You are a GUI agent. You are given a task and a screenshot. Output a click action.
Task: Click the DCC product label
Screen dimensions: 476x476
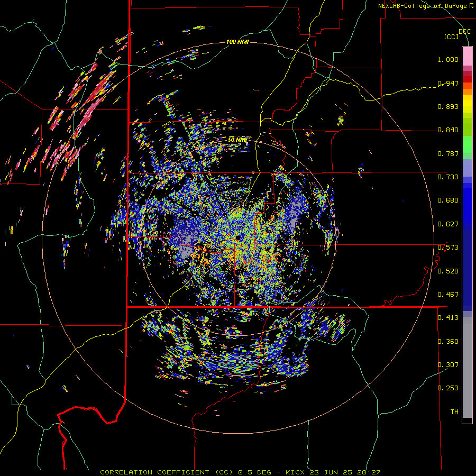point(464,32)
